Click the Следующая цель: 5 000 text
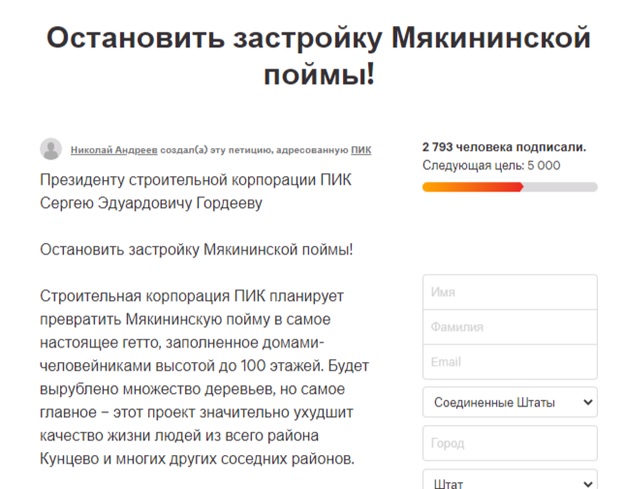The height and width of the screenshot is (489, 624). (x=491, y=166)
